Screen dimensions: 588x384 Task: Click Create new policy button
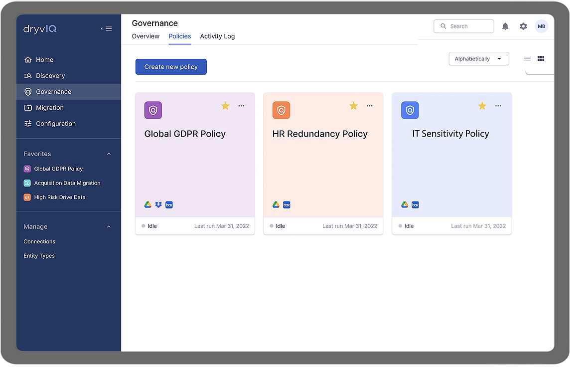point(171,67)
